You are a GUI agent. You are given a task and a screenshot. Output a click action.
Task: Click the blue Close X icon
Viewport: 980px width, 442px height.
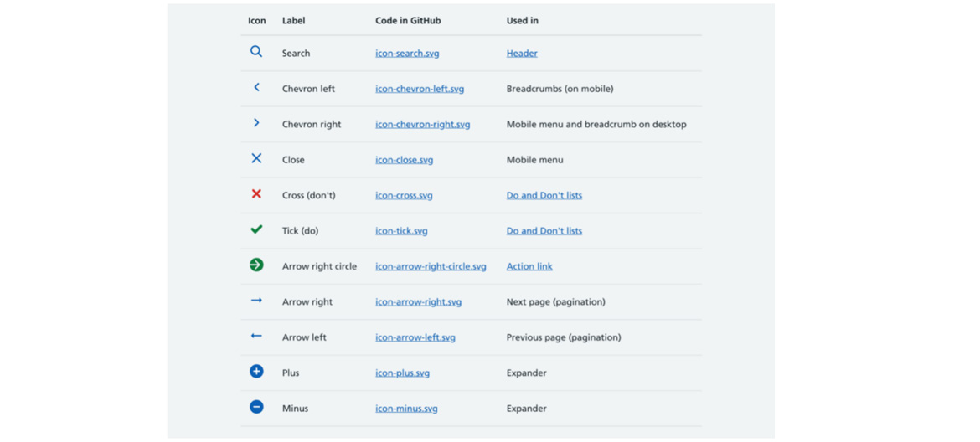click(256, 158)
